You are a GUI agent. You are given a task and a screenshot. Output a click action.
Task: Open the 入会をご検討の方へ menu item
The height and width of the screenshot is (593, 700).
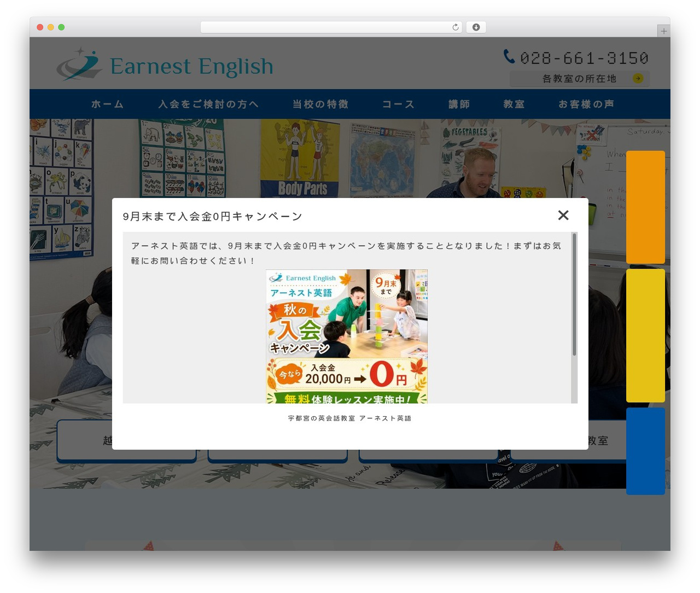point(208,104)
